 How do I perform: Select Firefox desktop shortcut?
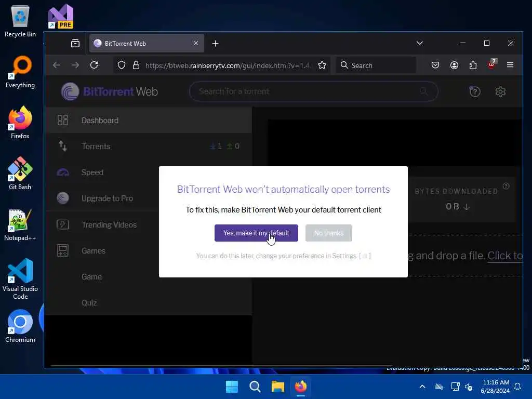click(x=20, y=123)
